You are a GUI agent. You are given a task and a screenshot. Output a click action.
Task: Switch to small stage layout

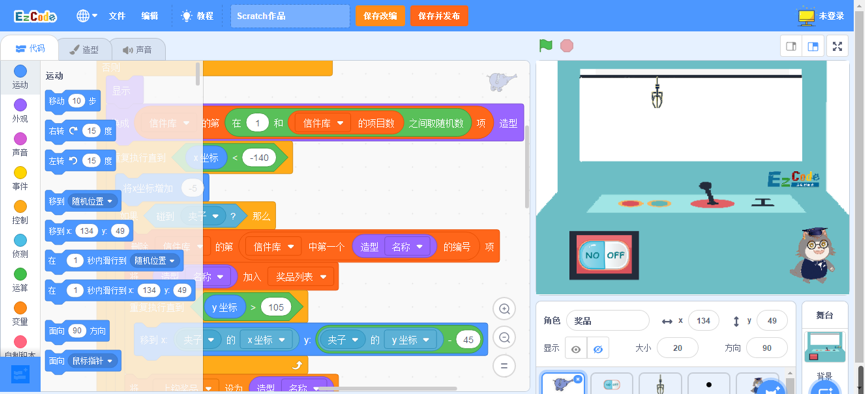point(791,46)
